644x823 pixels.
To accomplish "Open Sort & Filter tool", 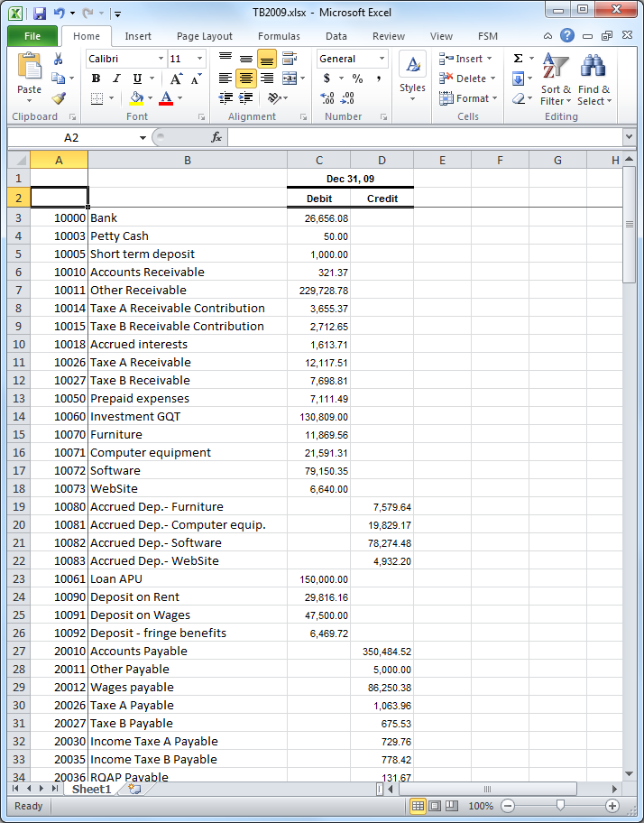I will coord(556,79).
